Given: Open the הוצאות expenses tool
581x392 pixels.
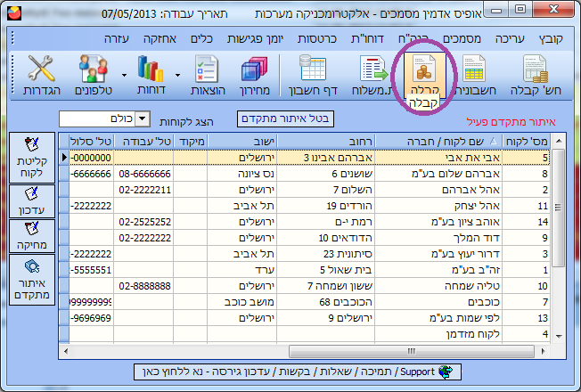Looking at the screenshot, I should point(208,75).
